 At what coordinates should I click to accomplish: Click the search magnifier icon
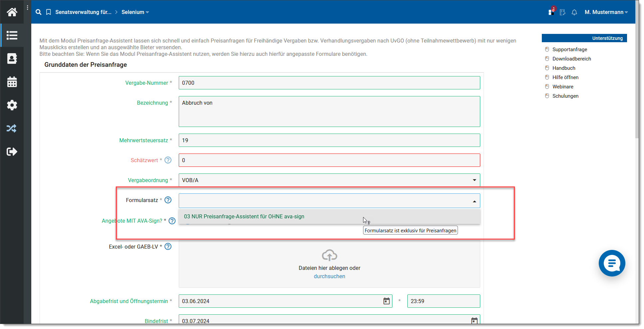(x=39, y=12)
